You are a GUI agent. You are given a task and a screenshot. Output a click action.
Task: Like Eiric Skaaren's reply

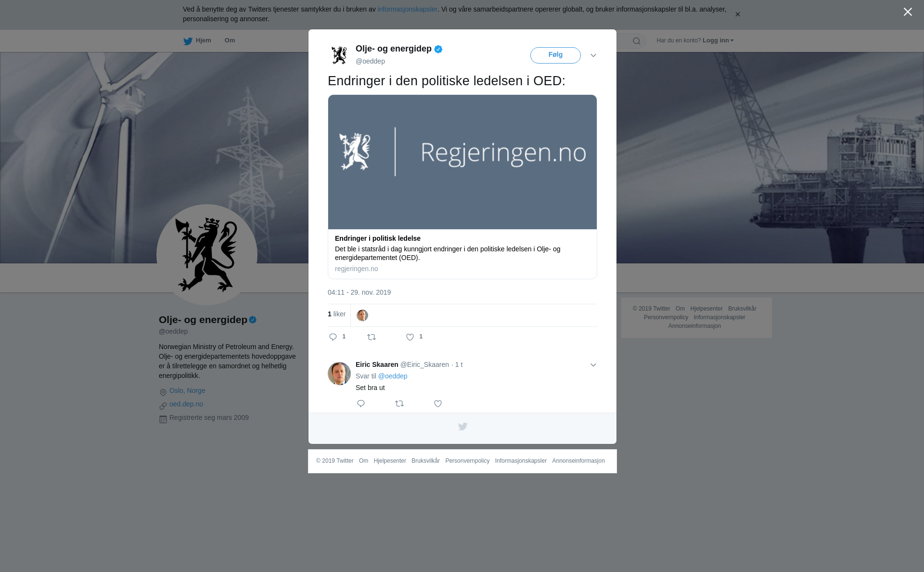coord(438,403)
